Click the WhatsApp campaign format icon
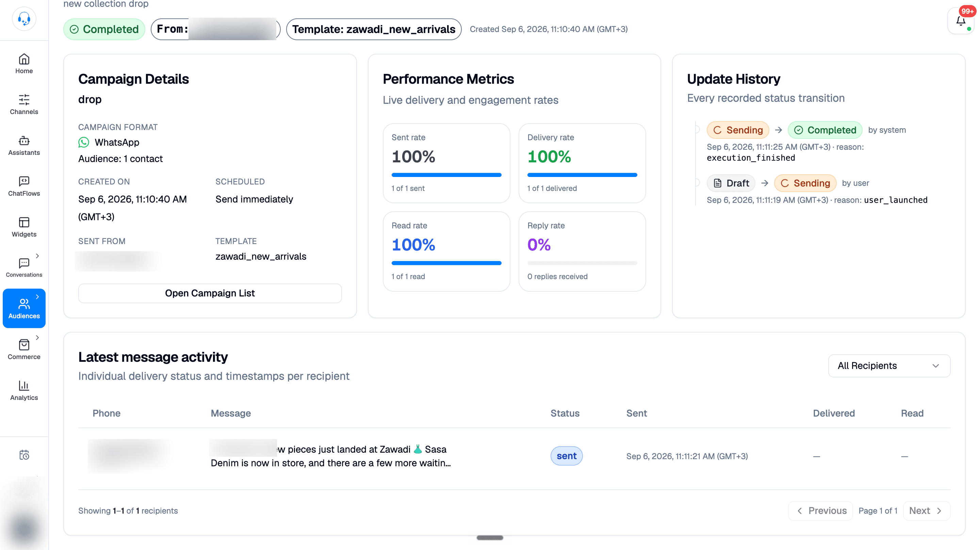This screenshot has width=980, height=550. pos(84,142)
